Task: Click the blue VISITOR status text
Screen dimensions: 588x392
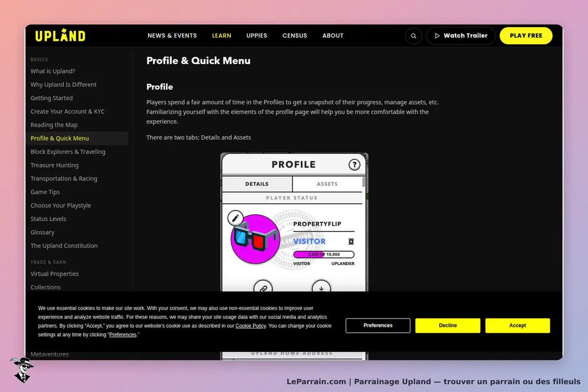Action: click(x=309, y=242)
